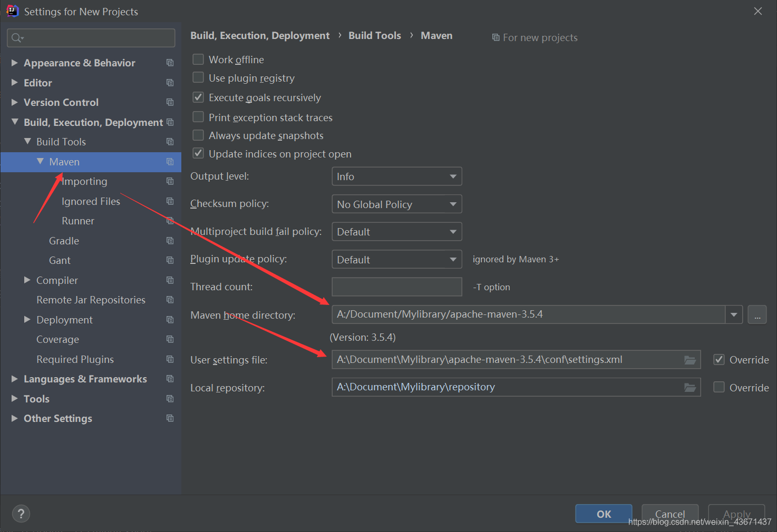Viewport: 777px width, 532px height.
Task: Click the project-level icon beside Version Control
Action: (x=170, y=102)
